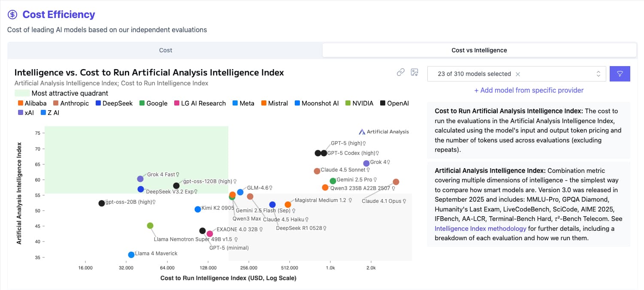
Task: Clear selected models with the X icon
Action: 518,74
